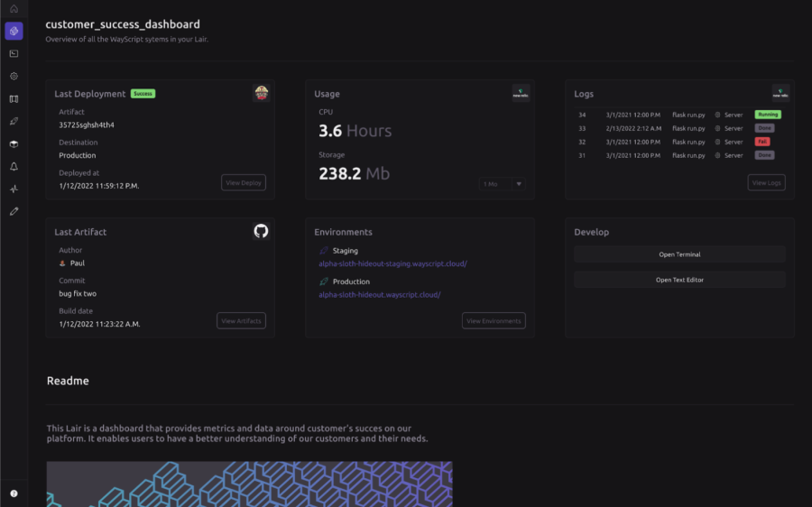Click the Done badge on log 31
This screenshot has width=812, height=507.
764,155
